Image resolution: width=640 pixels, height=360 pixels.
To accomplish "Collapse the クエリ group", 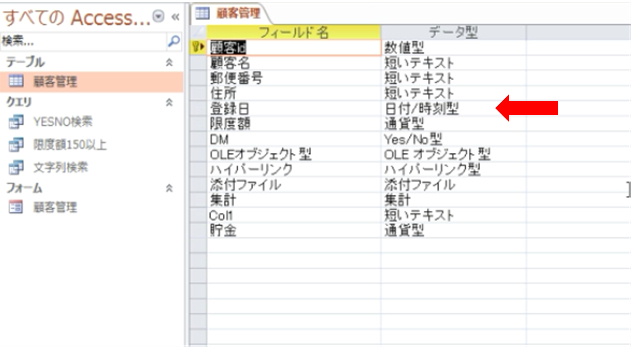I will [169, 102].
